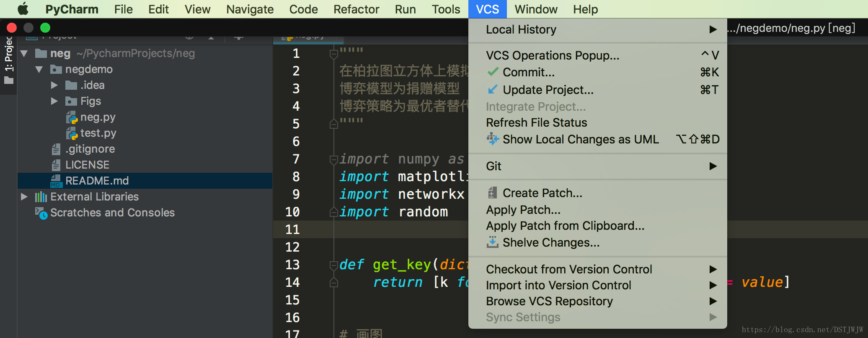Click the .idea folder icon
Viewport: 868px width, 338px height.
[71, 85]
